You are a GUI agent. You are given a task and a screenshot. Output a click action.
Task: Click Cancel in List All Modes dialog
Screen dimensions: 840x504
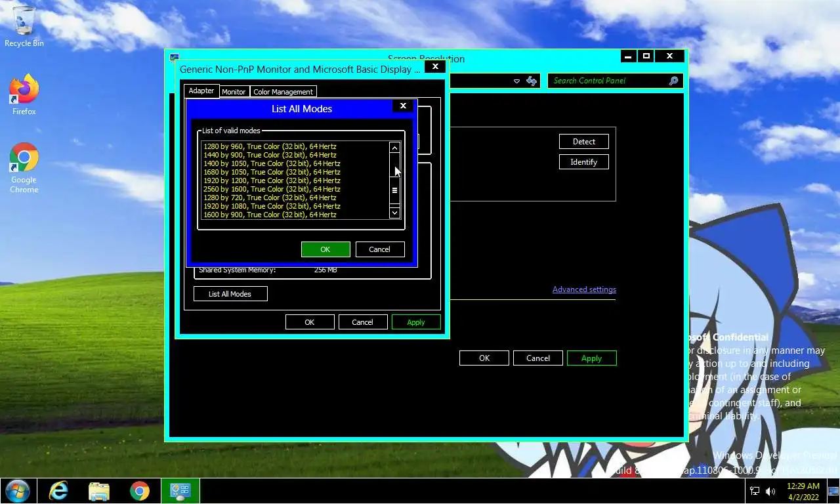[380, 249]
